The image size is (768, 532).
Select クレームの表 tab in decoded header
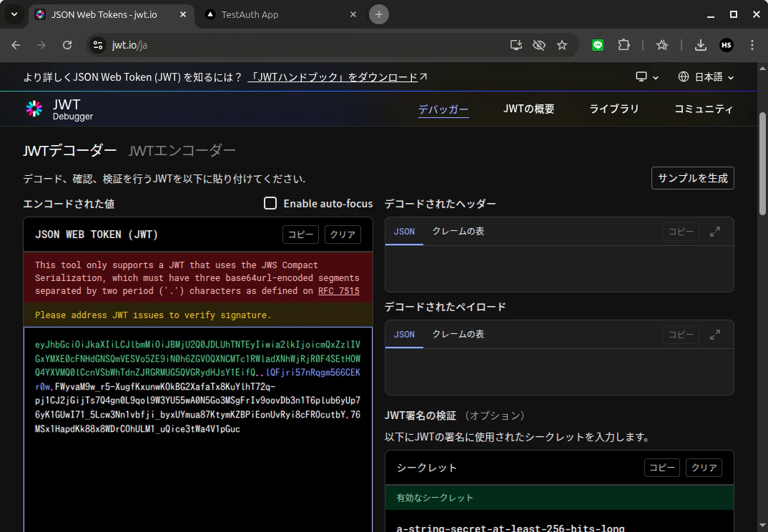tap(458, 231)
